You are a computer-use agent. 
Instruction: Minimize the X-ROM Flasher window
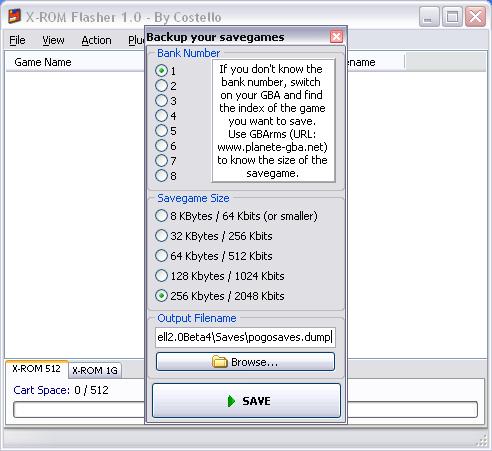click(428, 17)
